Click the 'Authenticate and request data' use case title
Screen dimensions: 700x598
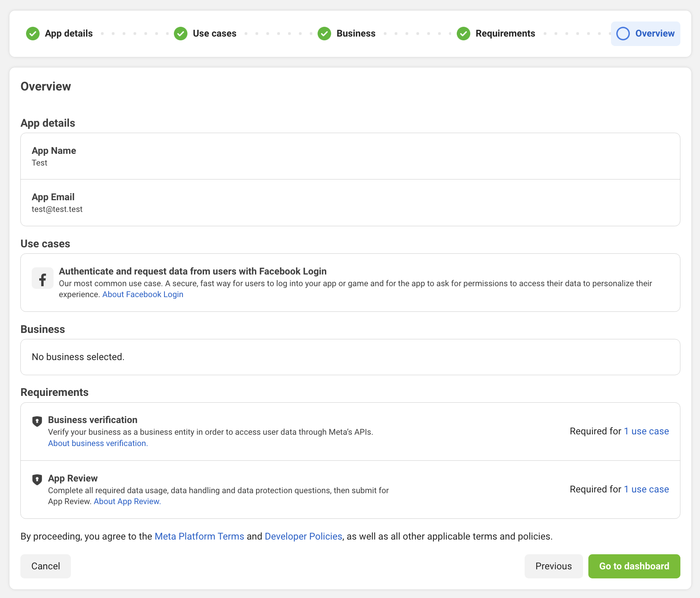193,271
